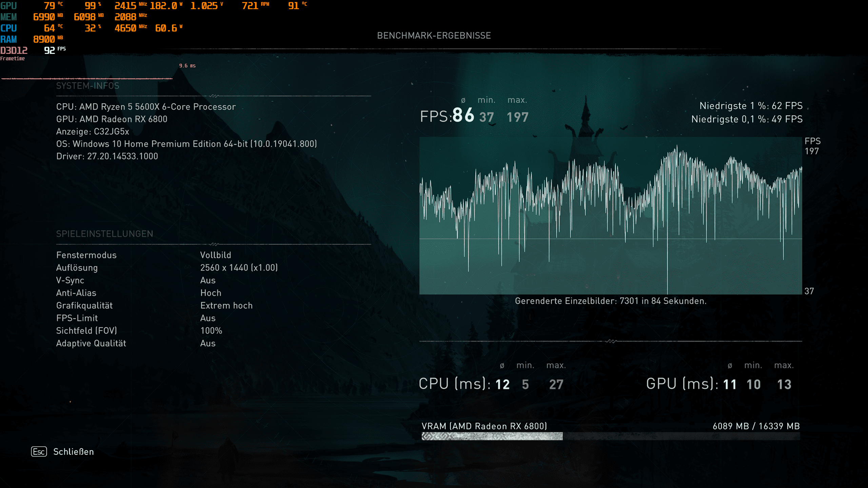Click the overlay MEM 6990 MB readout
Screen dimensions: 868x488
point(48,17)
